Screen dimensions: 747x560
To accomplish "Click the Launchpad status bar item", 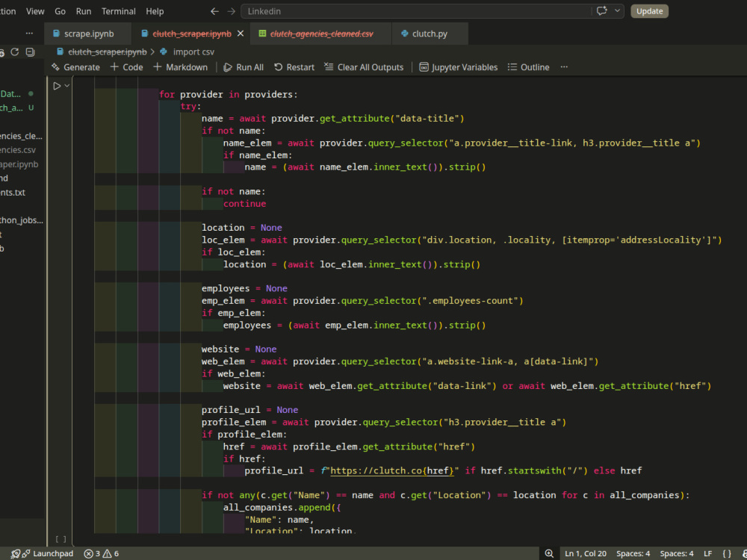I will pos(48,553).
